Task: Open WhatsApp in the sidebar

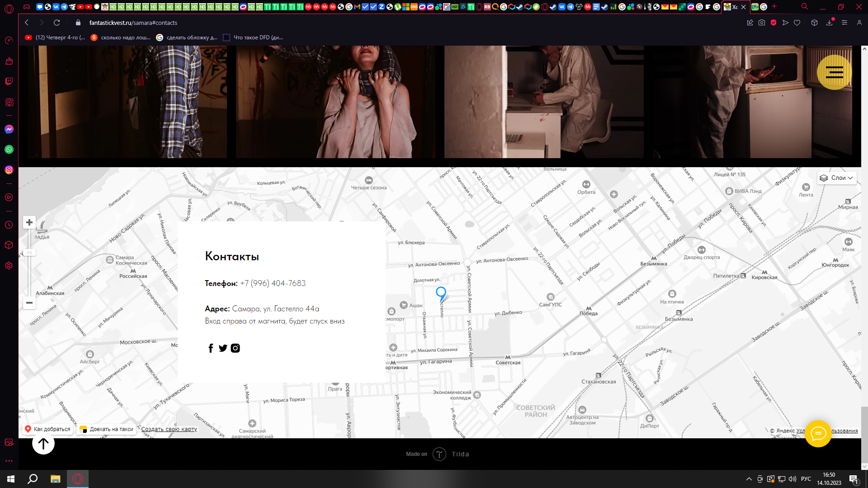Action: (9, 150)
